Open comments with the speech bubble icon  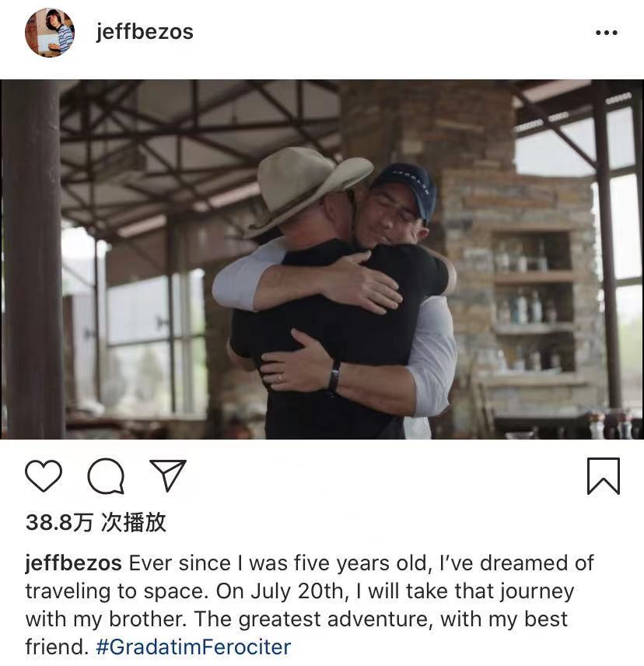pyautogui.click(x=106, y=475)
